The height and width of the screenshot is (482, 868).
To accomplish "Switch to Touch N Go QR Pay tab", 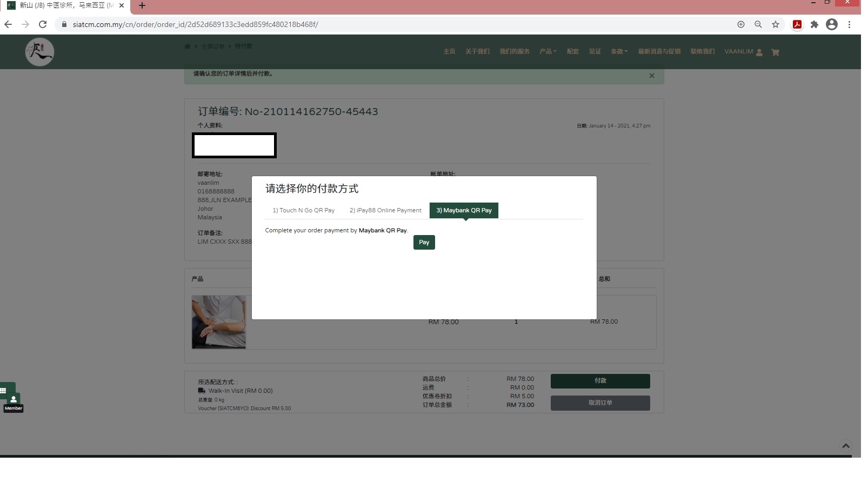I will click(303, 210).
